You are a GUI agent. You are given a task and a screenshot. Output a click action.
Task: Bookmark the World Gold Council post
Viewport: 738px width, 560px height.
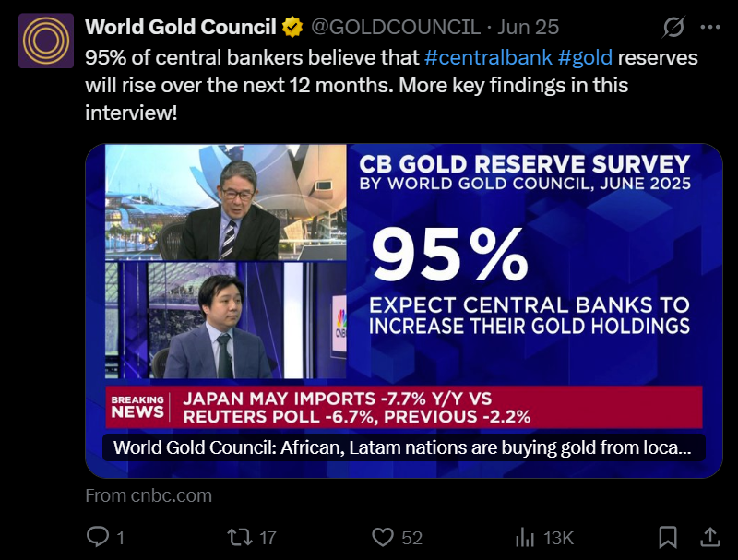[x=668, y=537]
